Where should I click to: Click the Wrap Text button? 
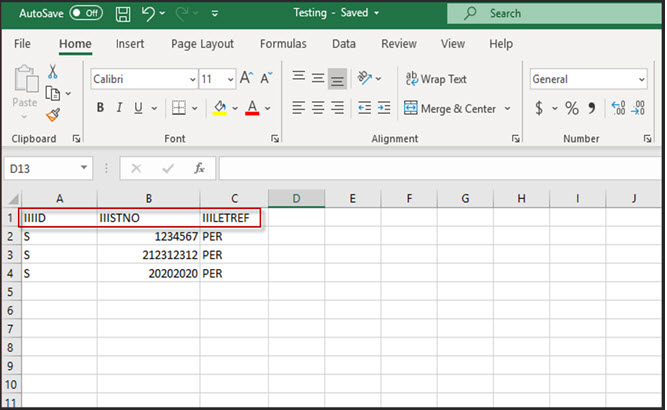click(437, 79)
